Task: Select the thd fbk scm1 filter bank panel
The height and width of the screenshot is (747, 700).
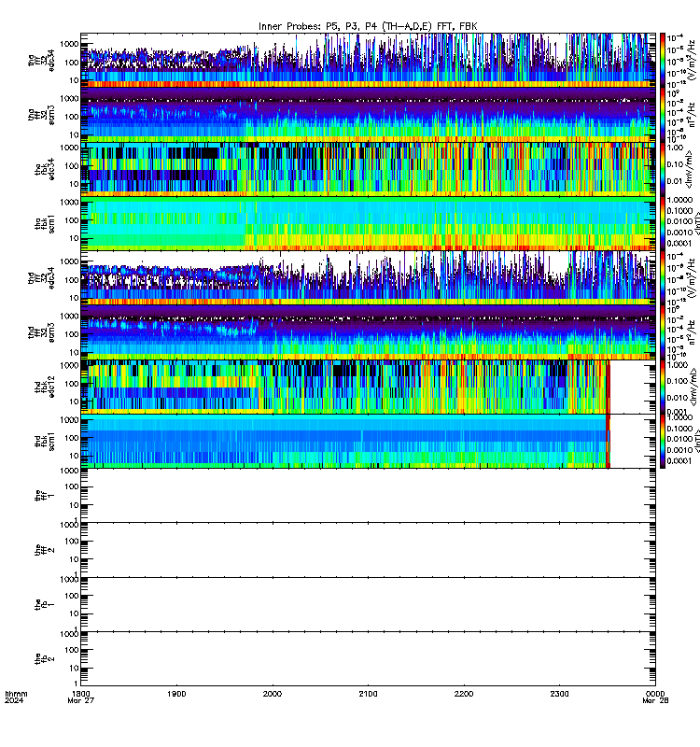Action: pos(368,441)
